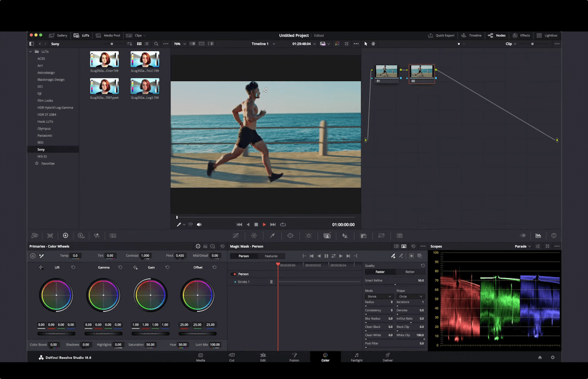Switch to the Fairlight page
The height and width of the screenshot is (379, 588).
(357, 357)
